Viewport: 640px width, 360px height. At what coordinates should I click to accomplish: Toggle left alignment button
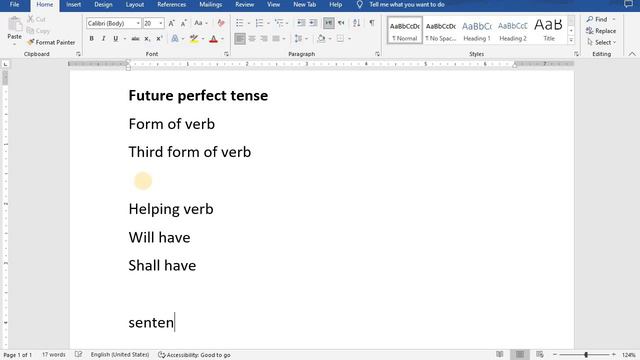(x=240, y=39)
